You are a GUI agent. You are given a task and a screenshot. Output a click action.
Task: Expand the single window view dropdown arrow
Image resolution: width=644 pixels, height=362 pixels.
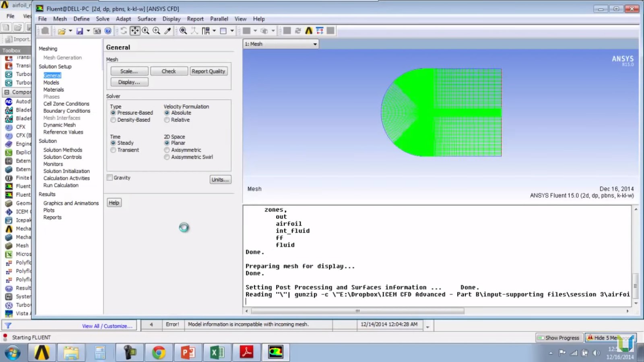pyautogui.click(x=232, y=31)
